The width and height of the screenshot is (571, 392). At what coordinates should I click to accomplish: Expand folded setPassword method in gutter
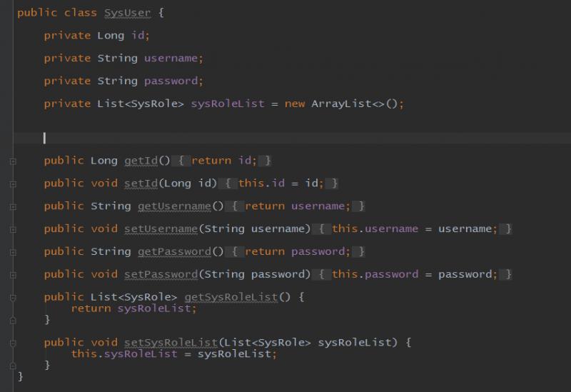13,275
